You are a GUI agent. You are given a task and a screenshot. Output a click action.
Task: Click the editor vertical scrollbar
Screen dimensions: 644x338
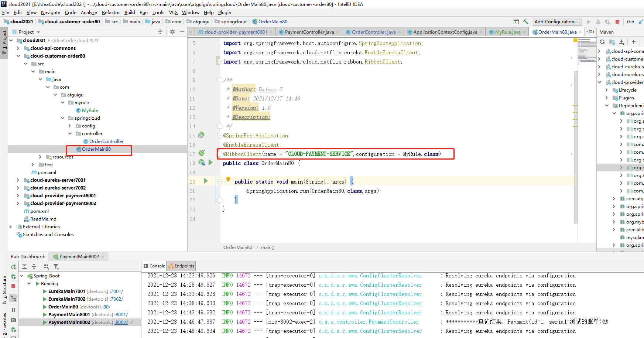point(576,148)
